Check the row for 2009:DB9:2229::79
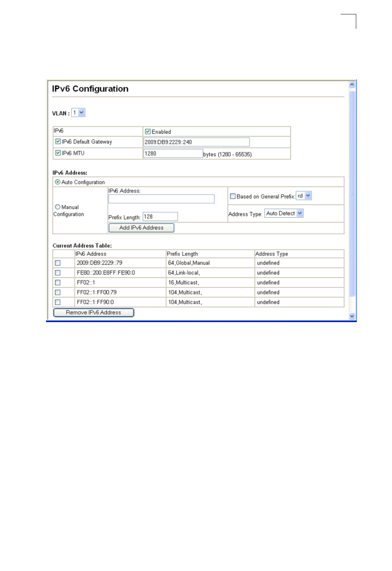The width and height of the screenshot is (392, 571). click(58, 263)
